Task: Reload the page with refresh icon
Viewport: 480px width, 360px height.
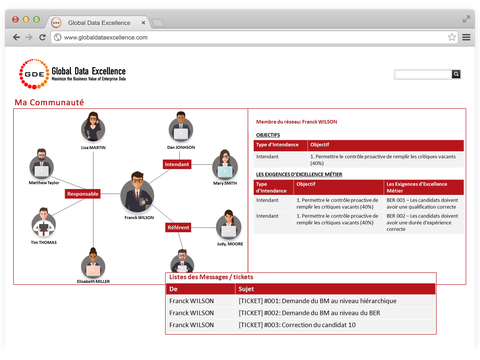Action: point(42,37)
